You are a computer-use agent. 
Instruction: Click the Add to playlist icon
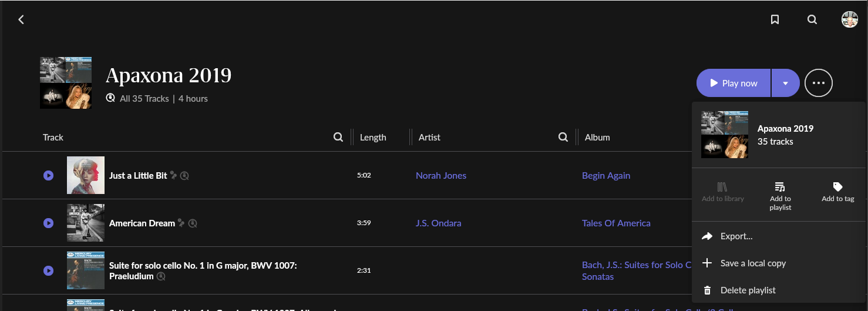pyautogui.click(x=780, y=187)
